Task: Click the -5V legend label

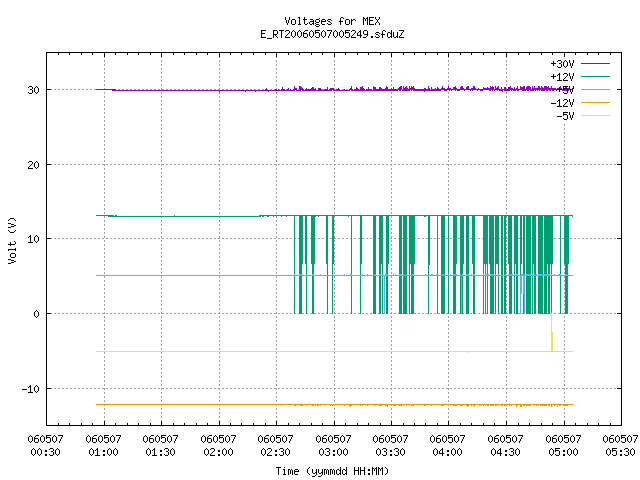Action: tap(565, 116)
